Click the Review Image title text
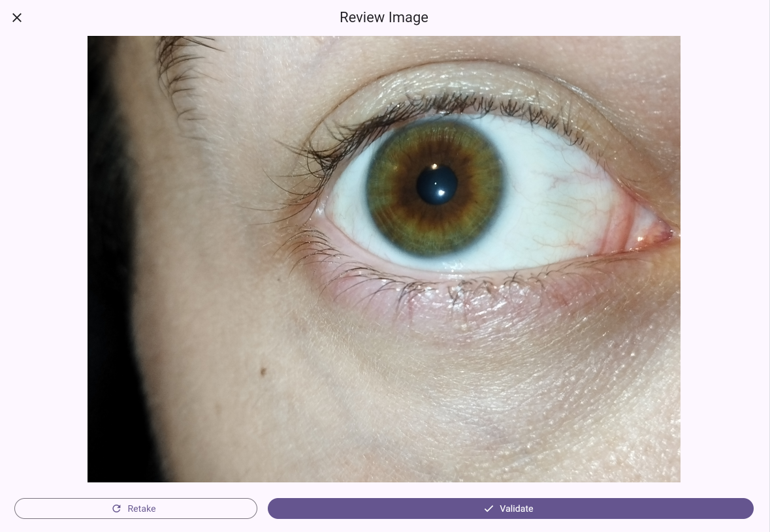 tap(384, 18)
